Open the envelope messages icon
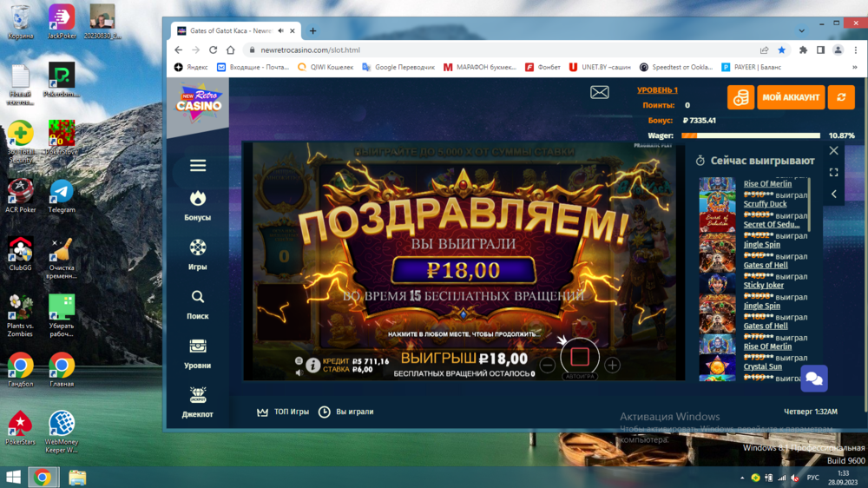 [600, 92]
